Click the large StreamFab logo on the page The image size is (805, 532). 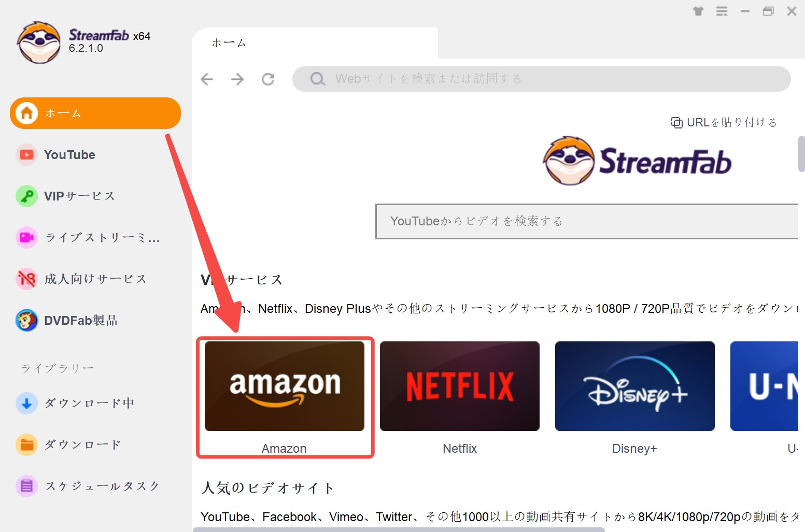(x=637, y=161)
